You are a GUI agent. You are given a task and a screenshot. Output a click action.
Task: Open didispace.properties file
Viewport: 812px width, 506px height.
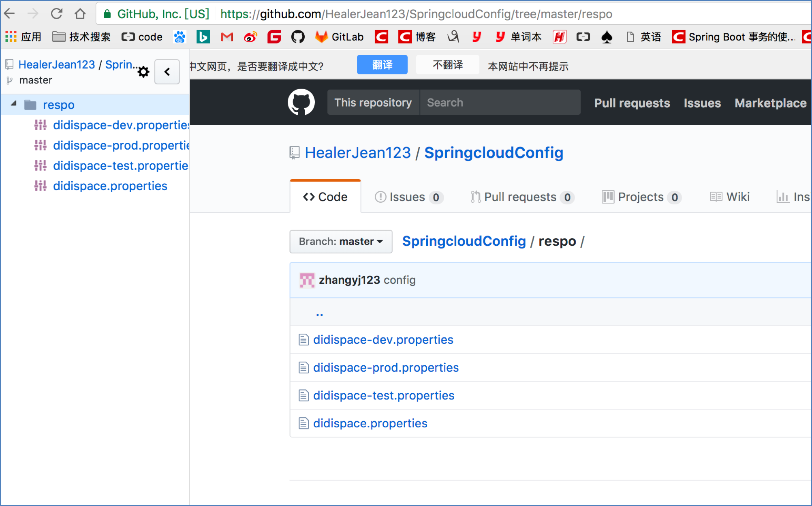(x=370, y=422)
